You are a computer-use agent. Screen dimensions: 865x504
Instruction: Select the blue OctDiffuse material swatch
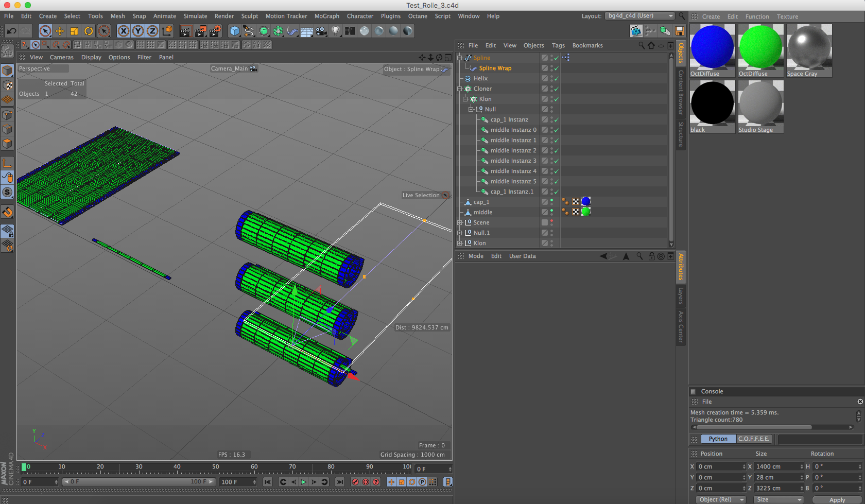712,47
